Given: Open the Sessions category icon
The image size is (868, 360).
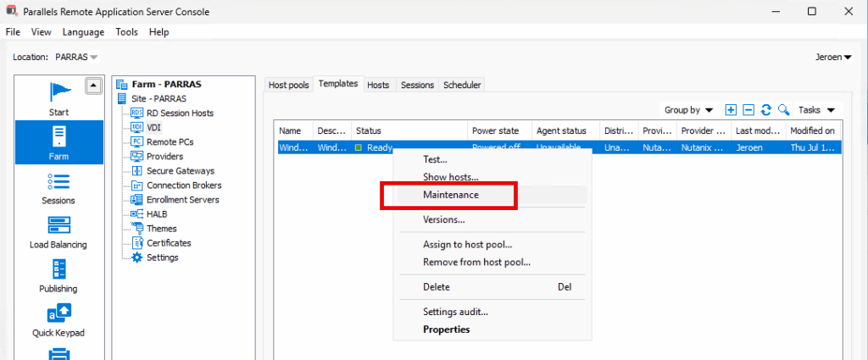Looking at the screenshot, I should (58, 181).
